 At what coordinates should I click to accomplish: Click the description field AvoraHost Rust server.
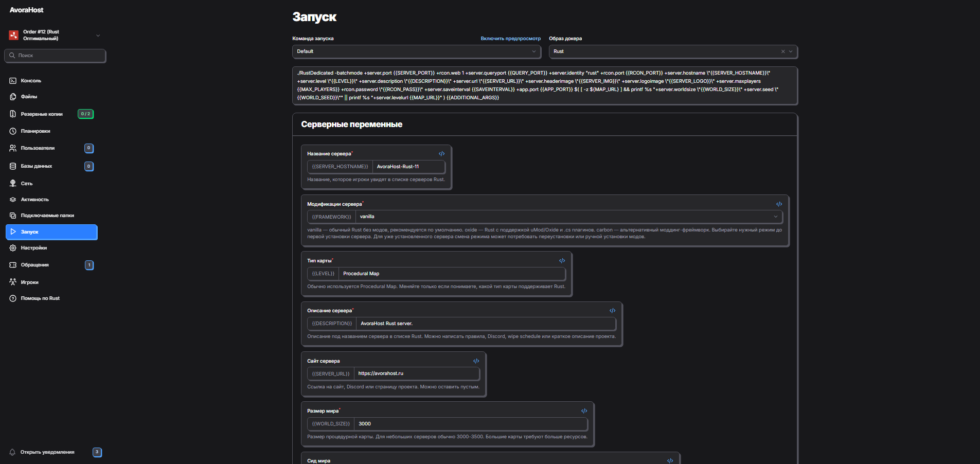[x=486, y=324]
